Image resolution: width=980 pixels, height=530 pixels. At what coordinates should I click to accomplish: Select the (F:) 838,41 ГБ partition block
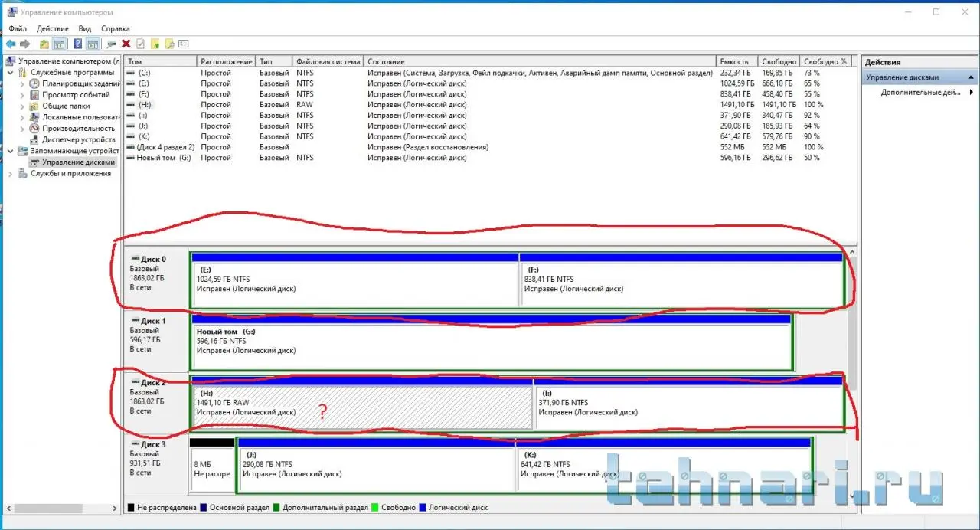[x=681, y=281]
